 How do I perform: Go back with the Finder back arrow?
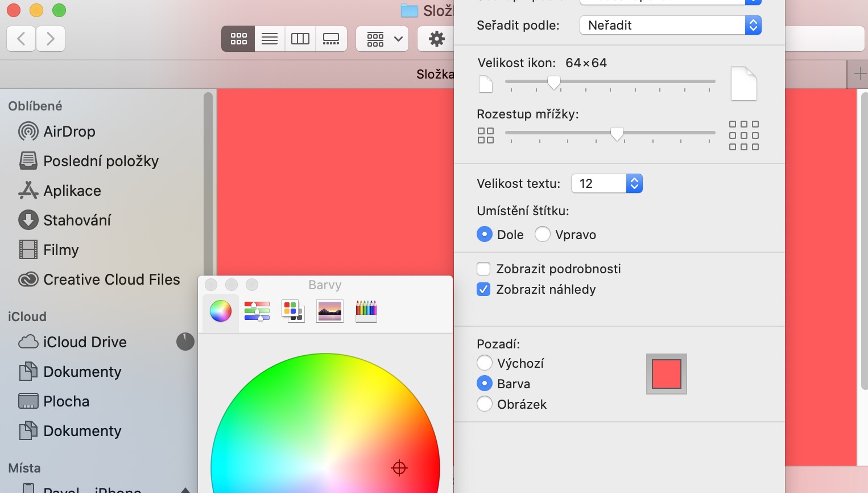[x=21, y=39]
